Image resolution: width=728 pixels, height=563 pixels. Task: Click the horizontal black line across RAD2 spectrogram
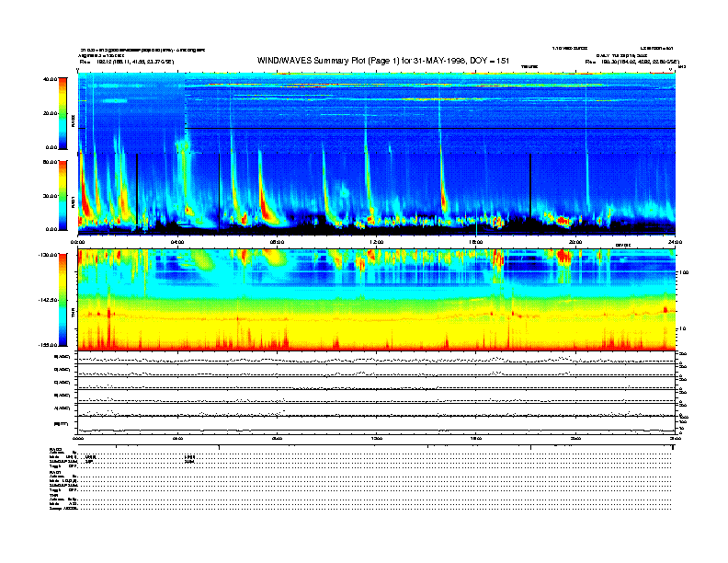point(430,128)
